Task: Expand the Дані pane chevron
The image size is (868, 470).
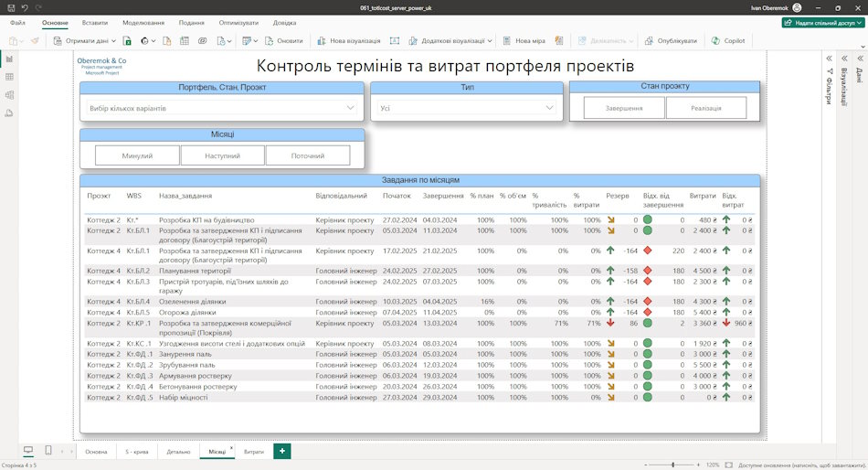Action: (861, 59)
